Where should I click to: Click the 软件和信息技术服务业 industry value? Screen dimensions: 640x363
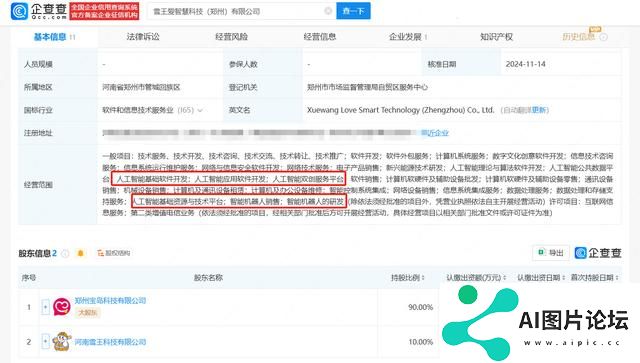(138, 110)
